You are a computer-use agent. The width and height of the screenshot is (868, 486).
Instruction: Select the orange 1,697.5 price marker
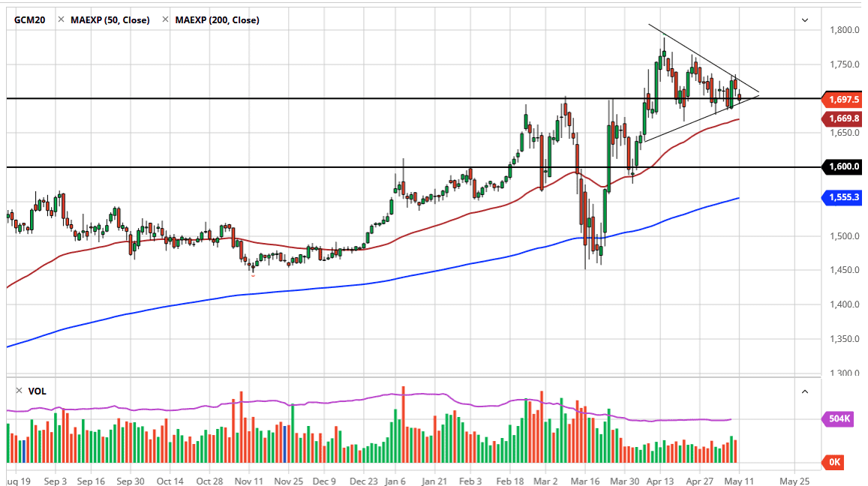click(843, 98)
